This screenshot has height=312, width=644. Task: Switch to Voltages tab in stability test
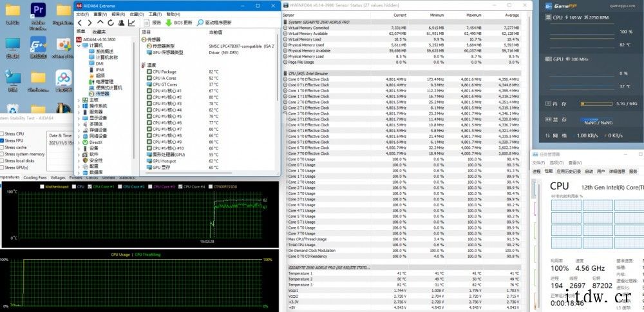tap(58, 177)
